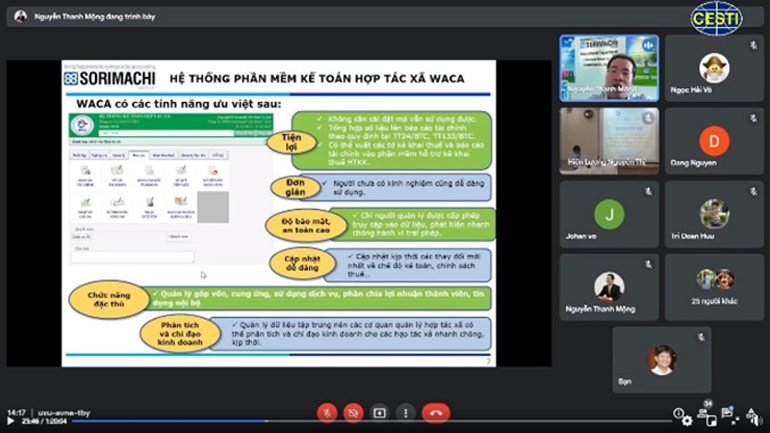Screen dimensions: 770x433
Task: Click the muted mic icon on the Bạn tile
Action: pyautogui.click(x=701, y=337)
